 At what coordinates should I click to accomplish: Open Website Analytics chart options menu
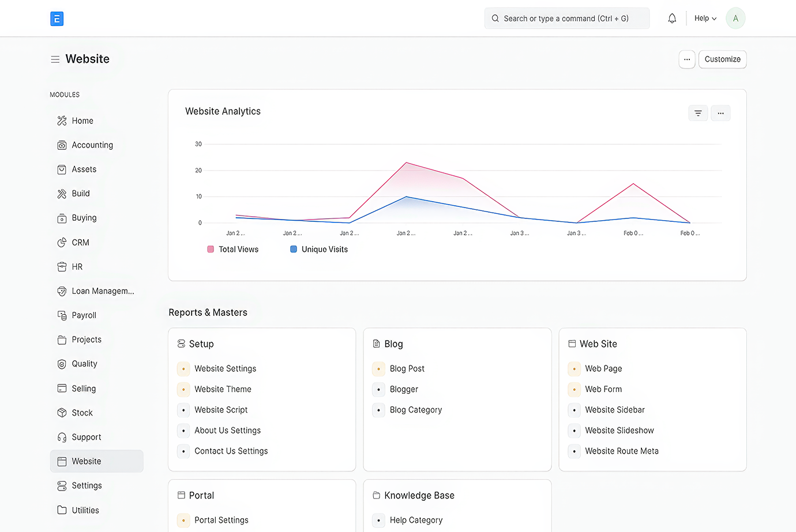pyautogui.click(x=720, y=113)
